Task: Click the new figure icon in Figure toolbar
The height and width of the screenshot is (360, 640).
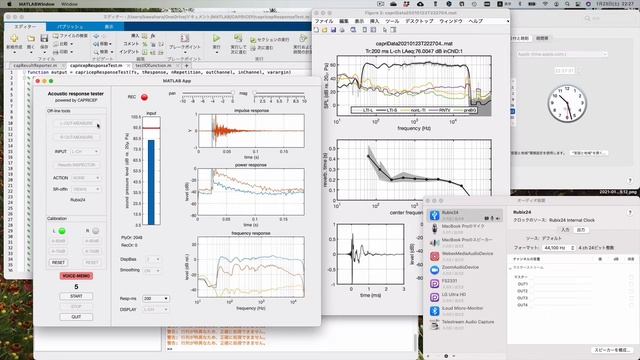Action: click(x=316, y=30)
